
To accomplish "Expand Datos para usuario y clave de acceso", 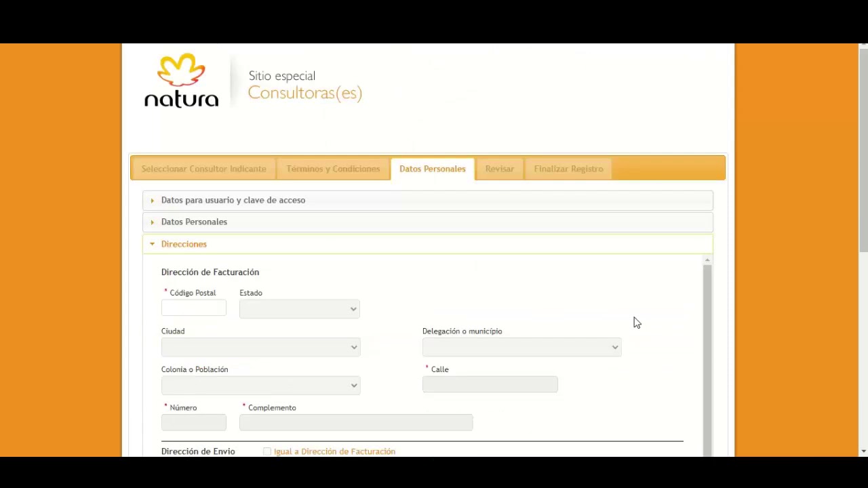I will point(428,200).
